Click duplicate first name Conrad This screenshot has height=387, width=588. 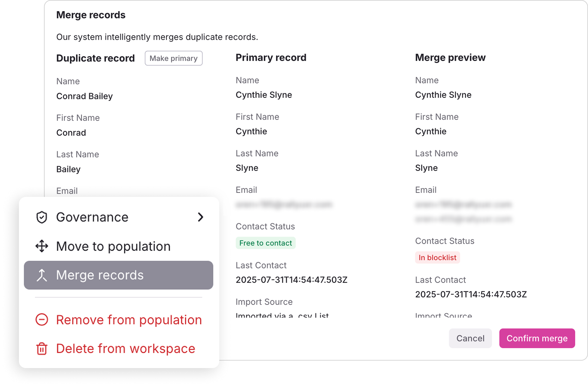tap(71, 133)
